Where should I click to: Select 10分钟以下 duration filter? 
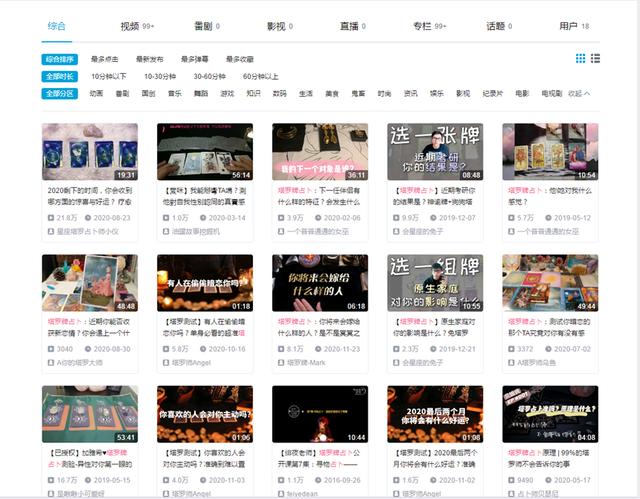click(109, 76)
